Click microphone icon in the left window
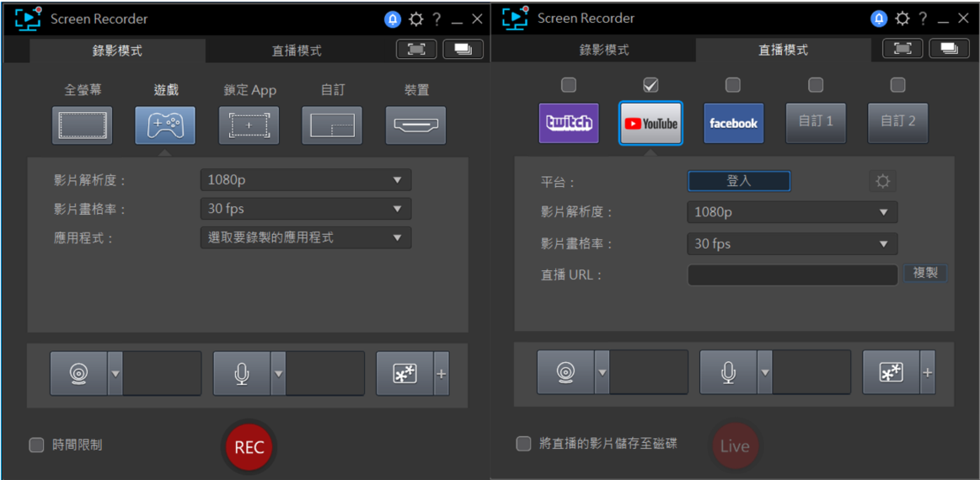Viewport: 980px width, 480px height. point(242,373)
